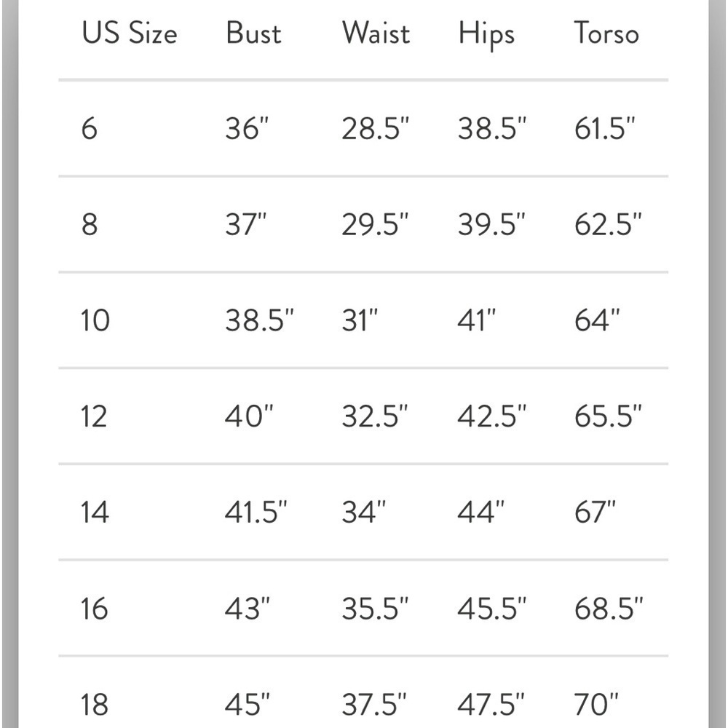Select the 35.5" waist measurement

[375, 608]
